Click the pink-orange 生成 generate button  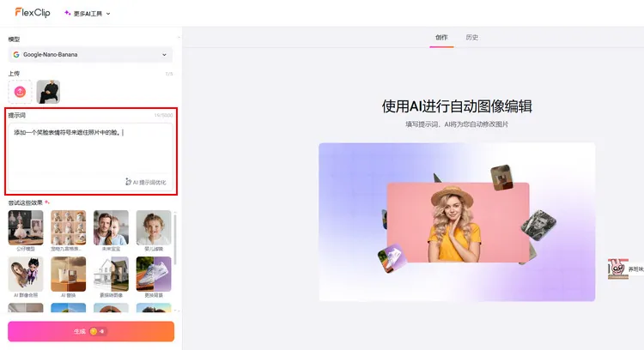[x=91, y=331]
